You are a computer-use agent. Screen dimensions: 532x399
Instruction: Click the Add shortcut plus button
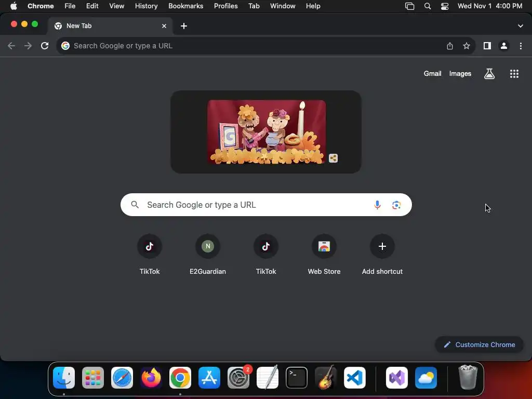click(x=382, y=246)
